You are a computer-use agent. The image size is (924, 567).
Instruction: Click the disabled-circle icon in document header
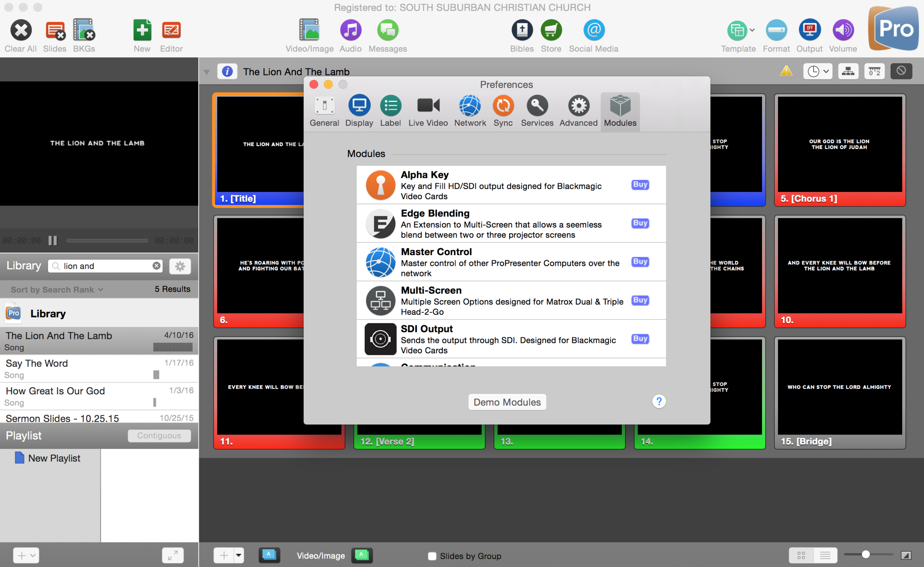tap(901, 71)
